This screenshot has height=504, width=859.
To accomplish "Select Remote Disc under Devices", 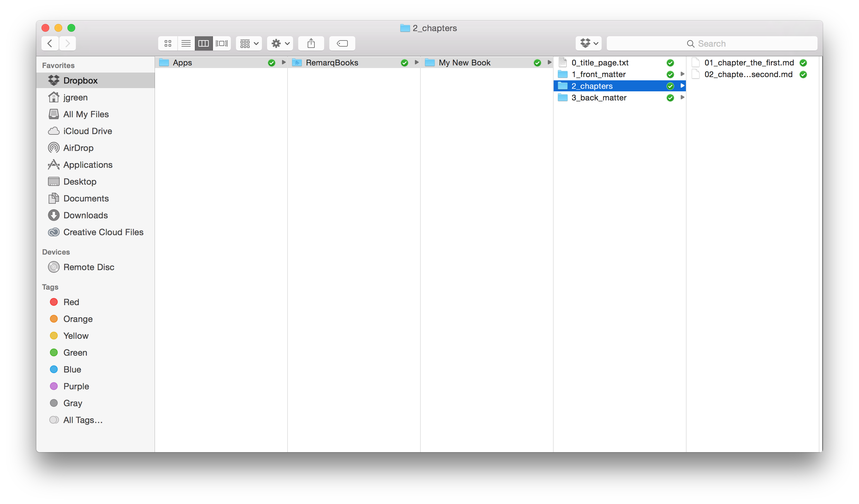I will click(95, 267).
